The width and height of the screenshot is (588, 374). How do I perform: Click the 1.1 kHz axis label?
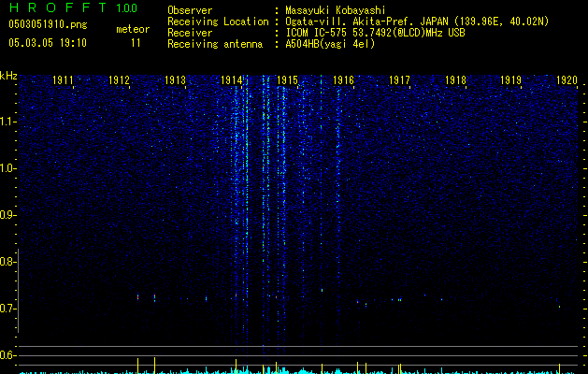click(7, 122)
